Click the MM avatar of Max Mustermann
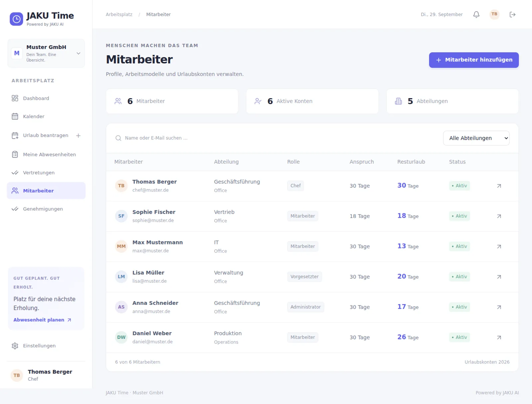 click(121, 246)
